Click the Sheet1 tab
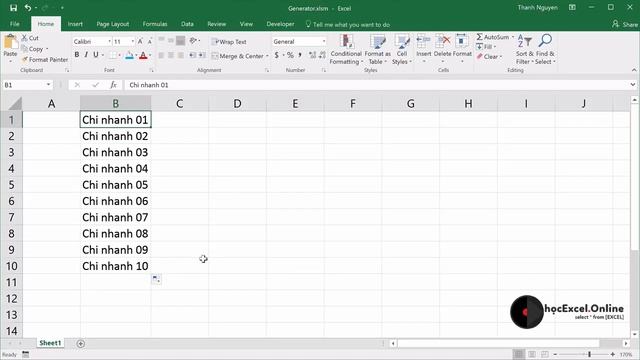This screenshot has height=360, width=640. [50, 343]
